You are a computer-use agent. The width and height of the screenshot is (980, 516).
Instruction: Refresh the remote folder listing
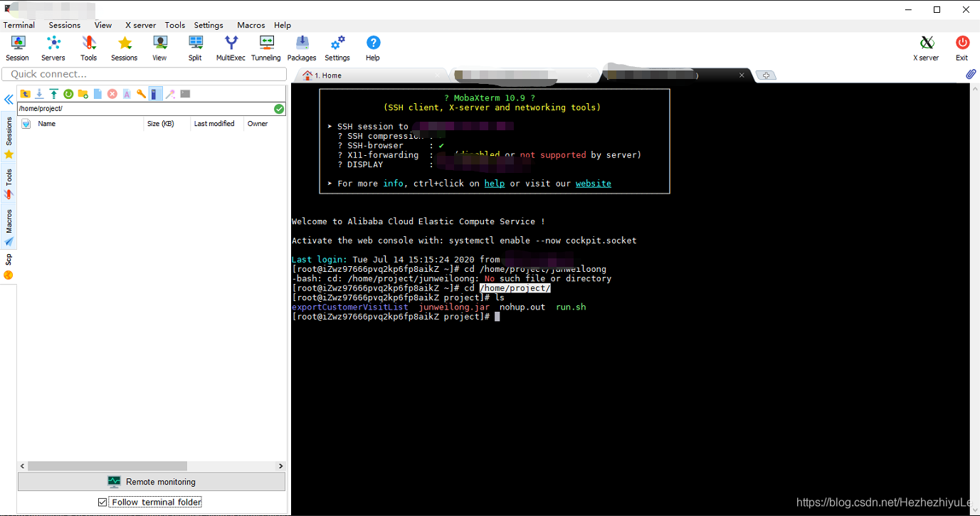click(68, 94)
